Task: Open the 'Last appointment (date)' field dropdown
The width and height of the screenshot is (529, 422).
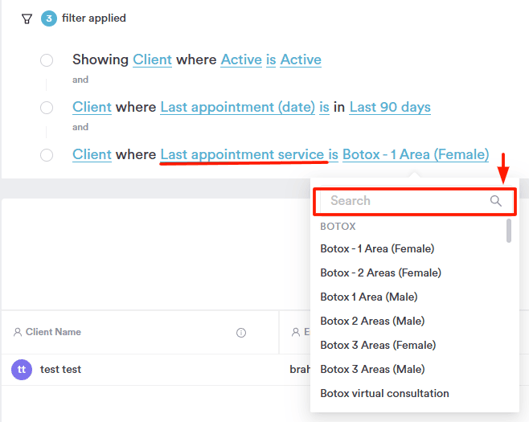Action: click(238, 107)
